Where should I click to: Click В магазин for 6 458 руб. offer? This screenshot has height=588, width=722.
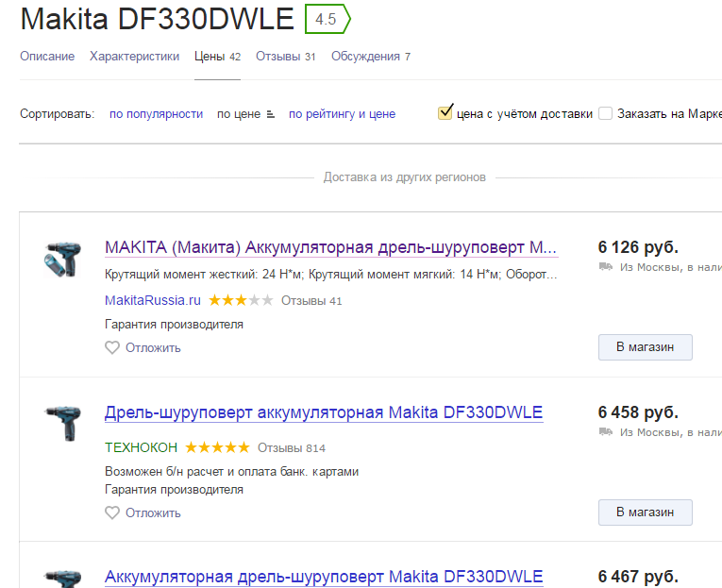[x=646, y=512]
